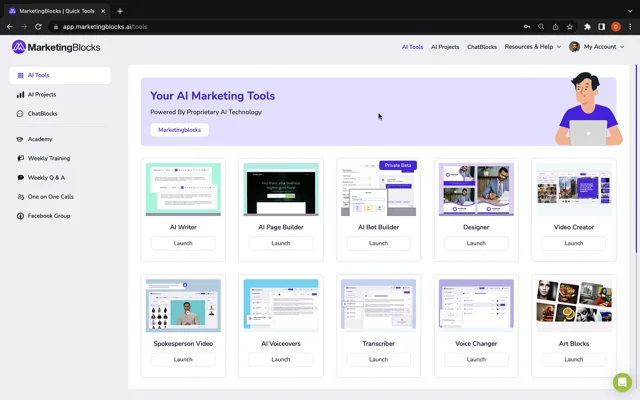Screen dimensions: 640x400
Task: Launch the AI Writer tool
Action: point(183,243)
